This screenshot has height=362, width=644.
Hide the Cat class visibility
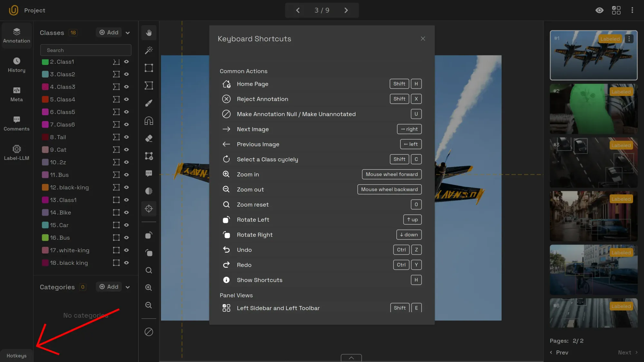tap(127, 150)
